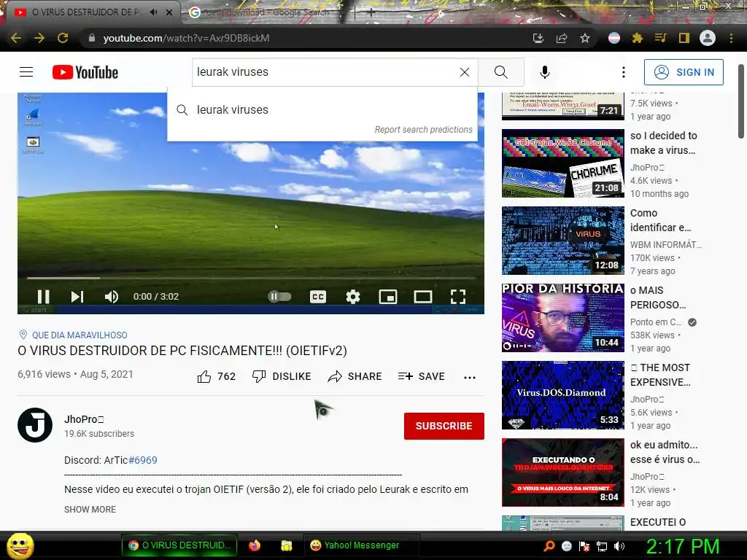The height and width of the screenshot is (560, 747).
Task: Go to YouTube home via logo
Action: (x=85, y=72)
